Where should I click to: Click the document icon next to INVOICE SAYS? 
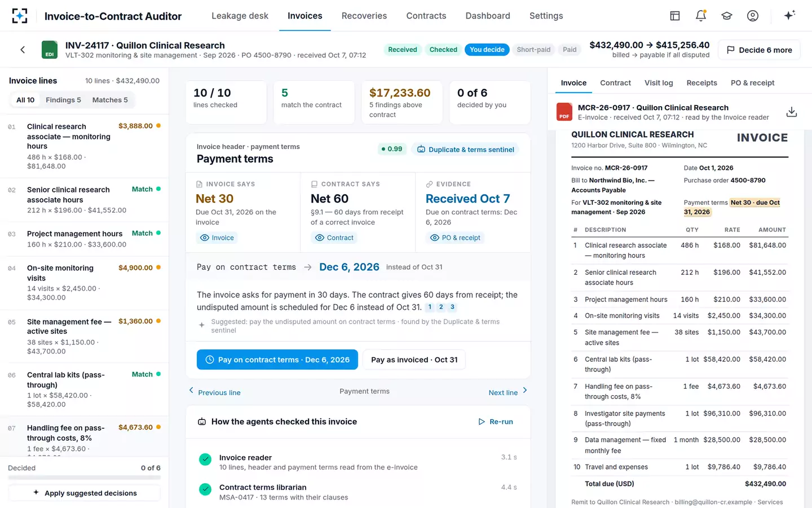click(199, 184)
